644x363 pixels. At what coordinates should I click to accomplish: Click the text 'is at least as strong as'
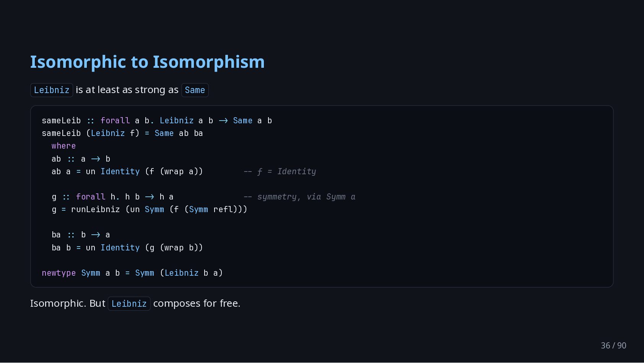(x=127, y=90)
